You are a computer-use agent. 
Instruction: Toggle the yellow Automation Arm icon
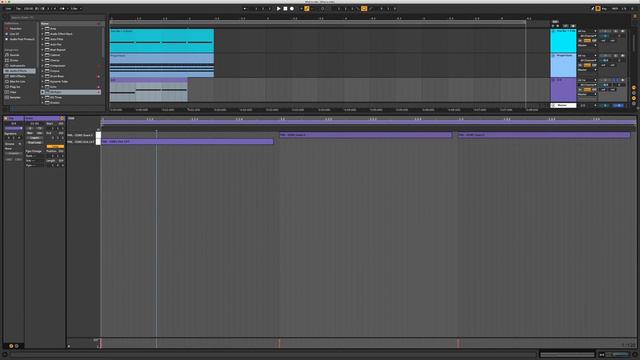307,9
